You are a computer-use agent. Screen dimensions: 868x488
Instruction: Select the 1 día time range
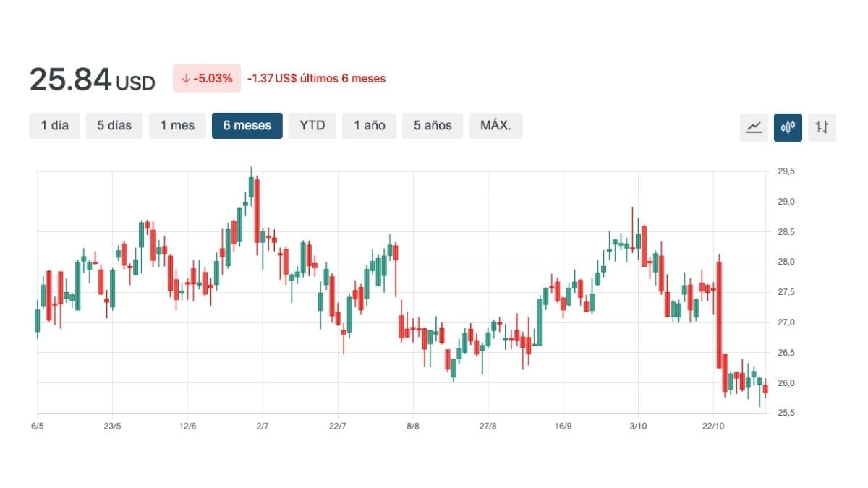coord(55,125)
